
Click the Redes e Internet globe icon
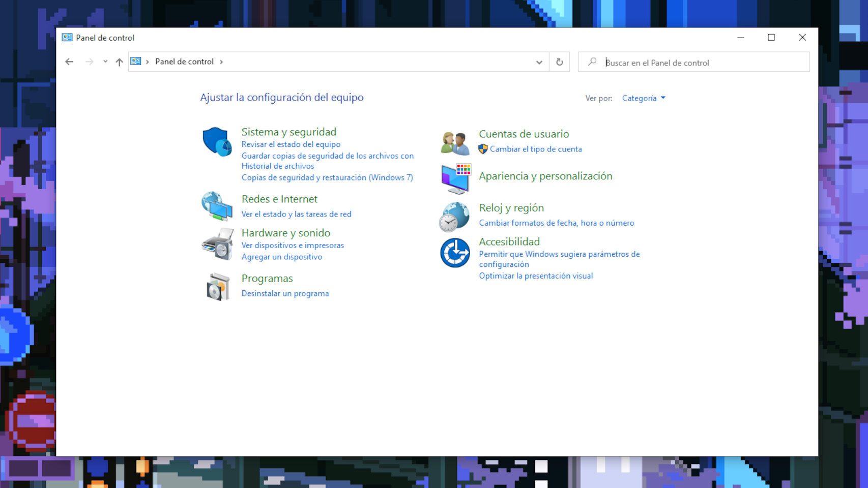pos(217,206)
